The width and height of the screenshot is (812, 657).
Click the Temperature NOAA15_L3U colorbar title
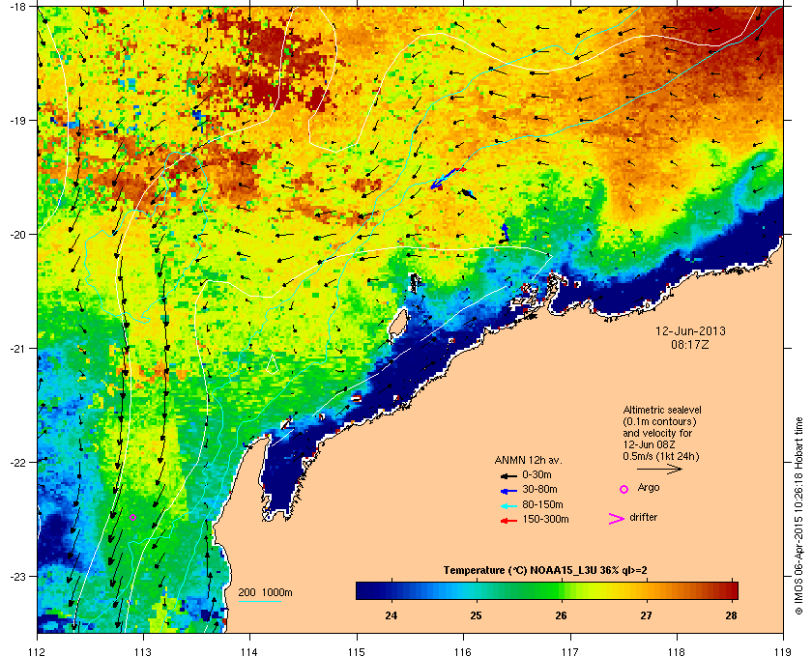coord(545,571)
